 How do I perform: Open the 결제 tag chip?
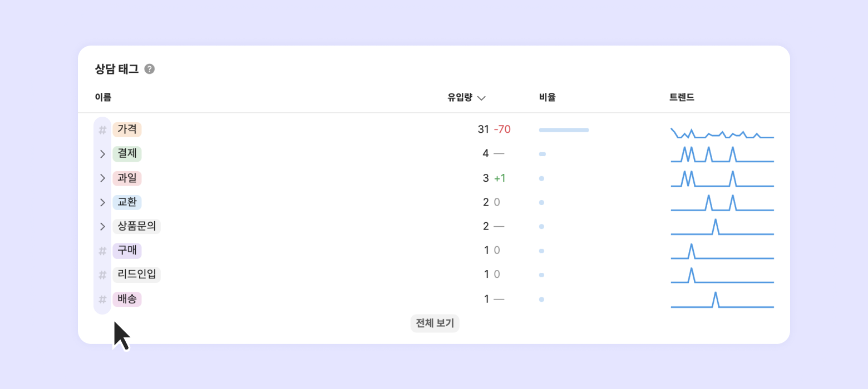[127, 154]
